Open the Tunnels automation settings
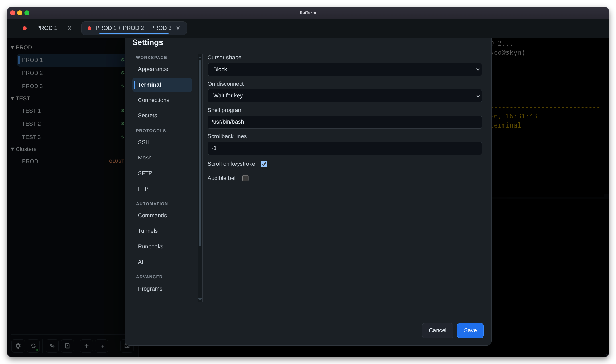 tap(162, 231)
